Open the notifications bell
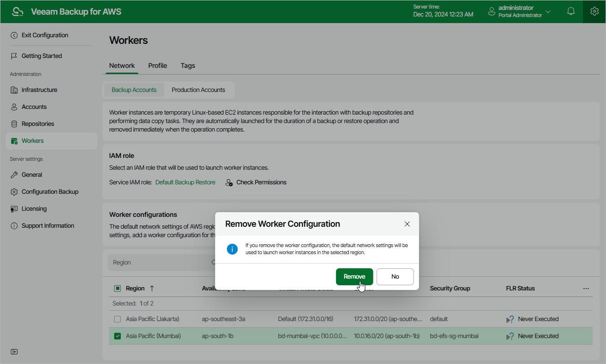606x364 pixels. [x=571, y=11]
